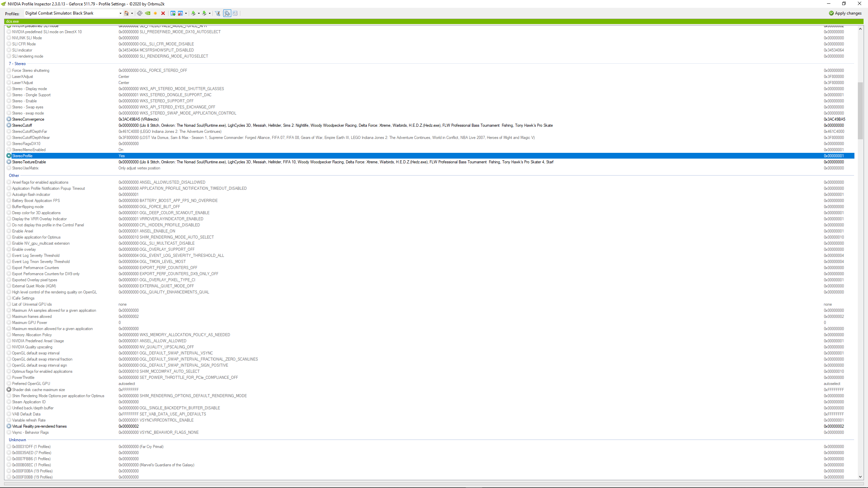Open the home icon dropdown arrow
This screenshot has width=868, height=488.
click(x=132, y=14)
